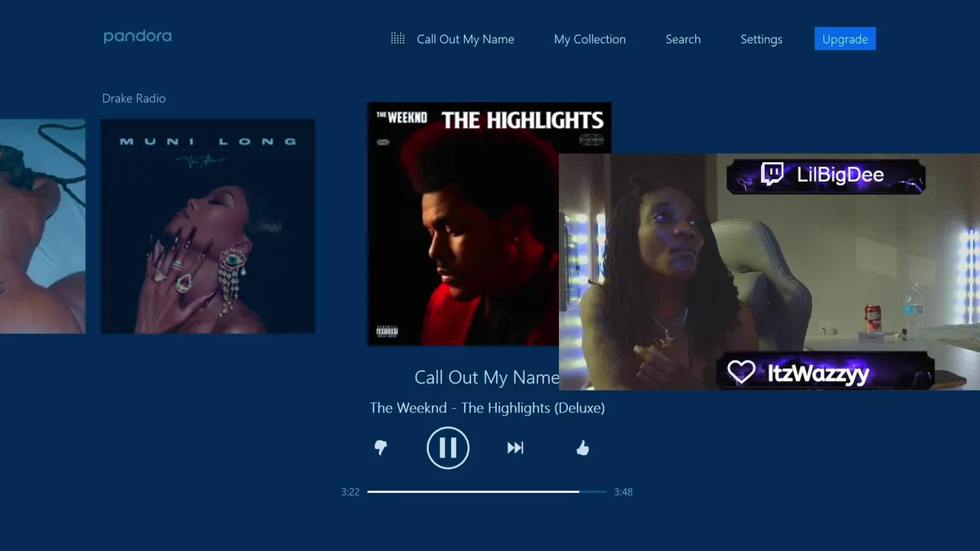Open the Call Out My Name nav item
Image resolution: width=980 pixels, height=551 pixels.
click(x=465, y=39)
